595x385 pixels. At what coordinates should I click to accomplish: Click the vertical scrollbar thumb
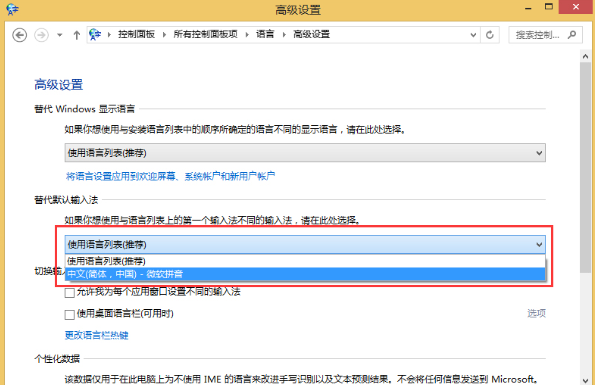[585, 167]
